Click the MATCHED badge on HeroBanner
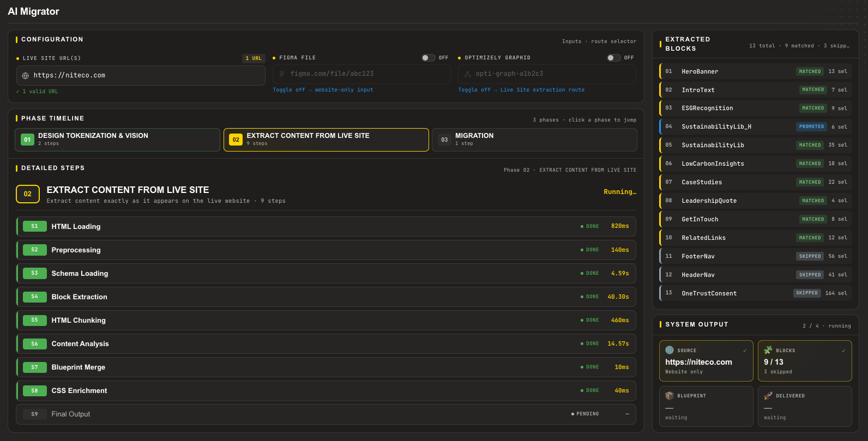This screenshot has height=441, width=868. coord(810,71)
